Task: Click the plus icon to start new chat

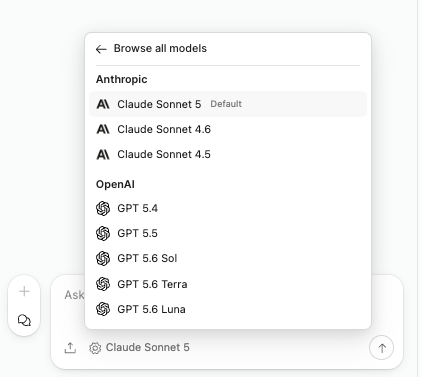Action: 24,291
